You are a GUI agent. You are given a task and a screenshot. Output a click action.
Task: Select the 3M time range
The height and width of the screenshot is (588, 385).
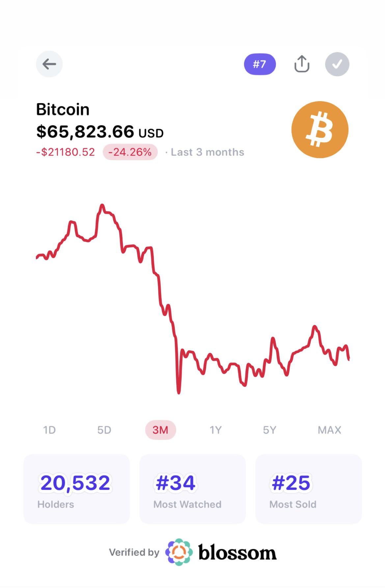(x=160, y=430)
